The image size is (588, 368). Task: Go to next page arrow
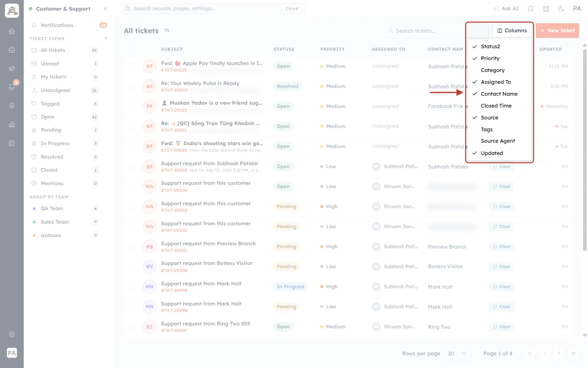pyautogui.click(x=559, y=353)
